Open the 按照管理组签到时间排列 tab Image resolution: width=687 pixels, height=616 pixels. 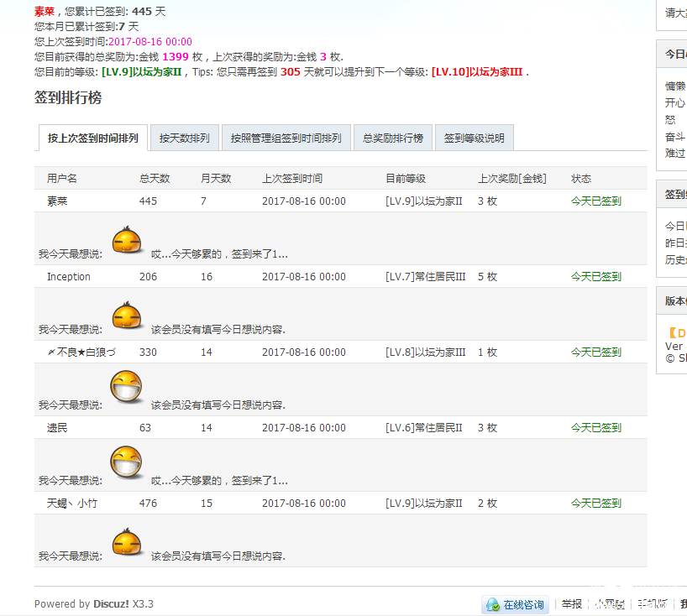(286, 138)
